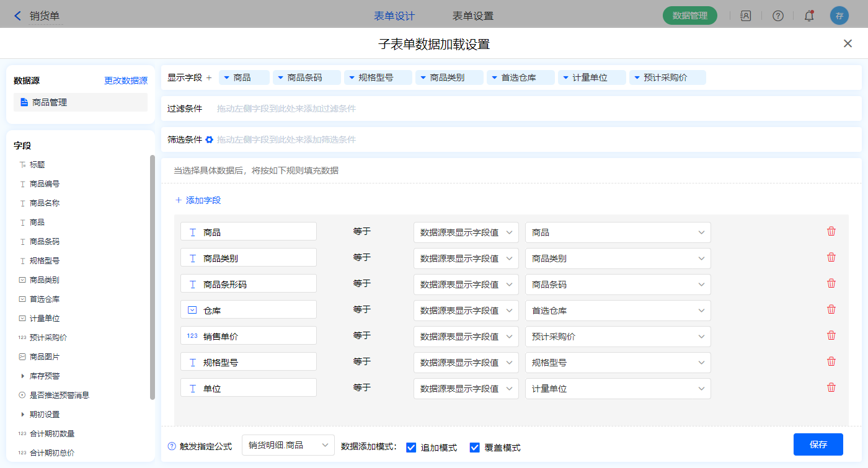The height and width of the screenshot is (468, 868).
Task: Click the 销售单价 target field box
Action: pyautogui.click(x=248, y=336)
